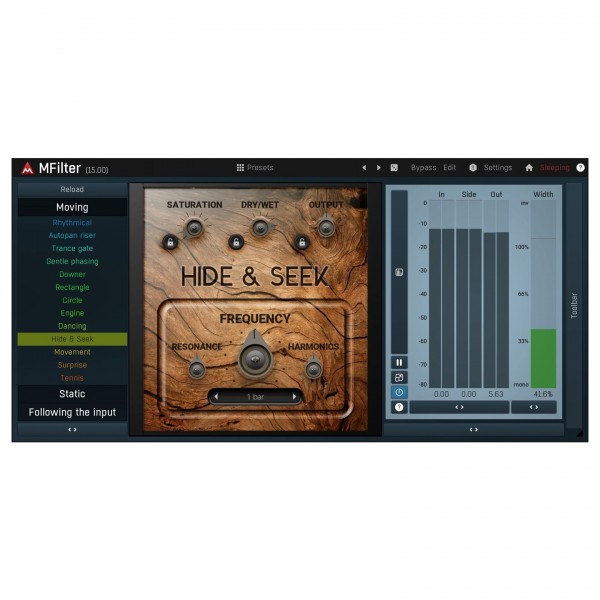Open the home icon in title bar
Viewport: 600px width, 600px height.
529,168
